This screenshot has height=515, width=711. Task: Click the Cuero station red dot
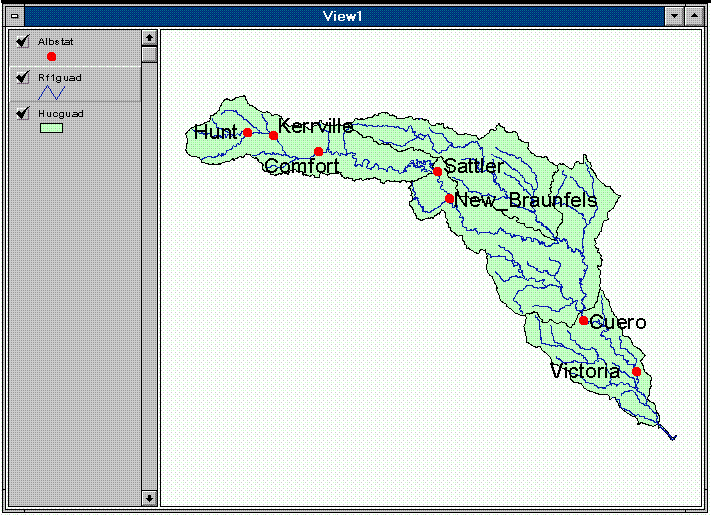[584, 320]
